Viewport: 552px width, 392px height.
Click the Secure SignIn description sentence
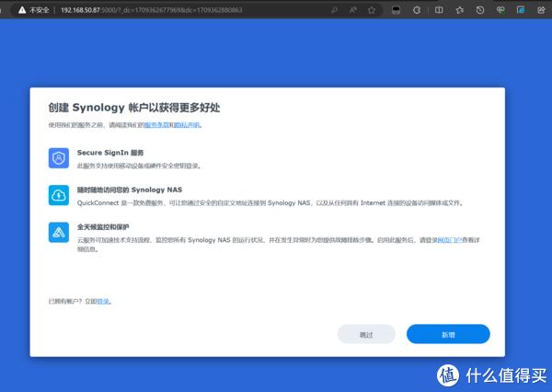(x=140, y=166)
